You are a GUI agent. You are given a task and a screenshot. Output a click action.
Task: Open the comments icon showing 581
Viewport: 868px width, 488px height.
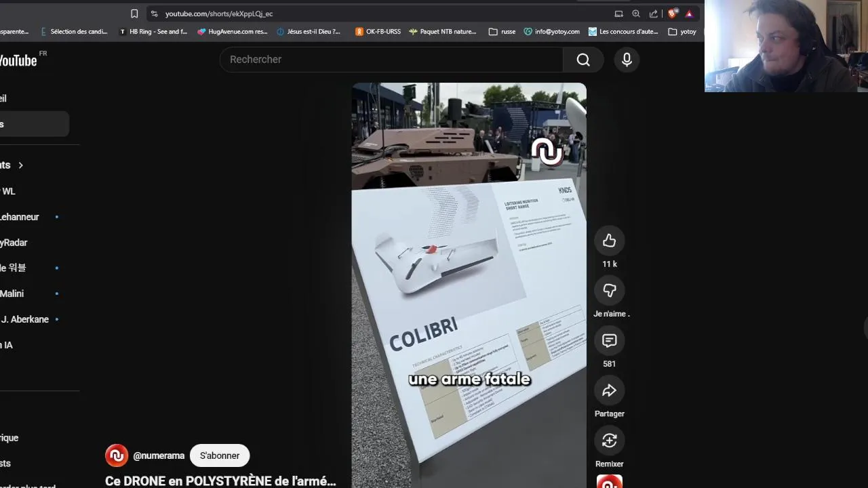click(609, 341)
